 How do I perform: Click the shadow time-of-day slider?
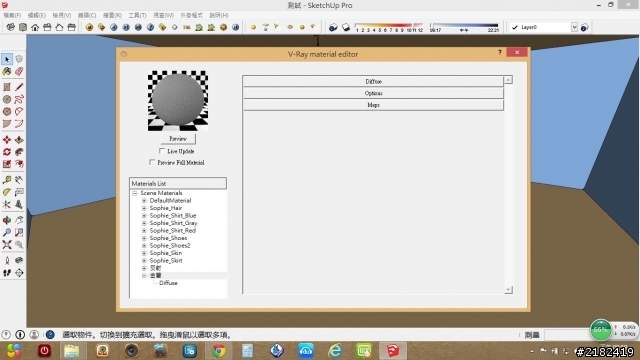tap(464, 27)
